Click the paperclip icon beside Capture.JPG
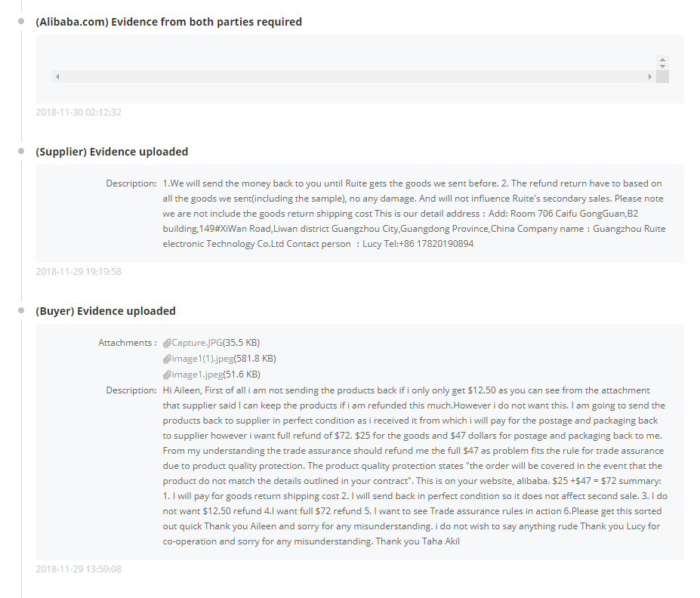Image resolution: width=700 pixels, height=598 pixels. click(x=167, y=343)
